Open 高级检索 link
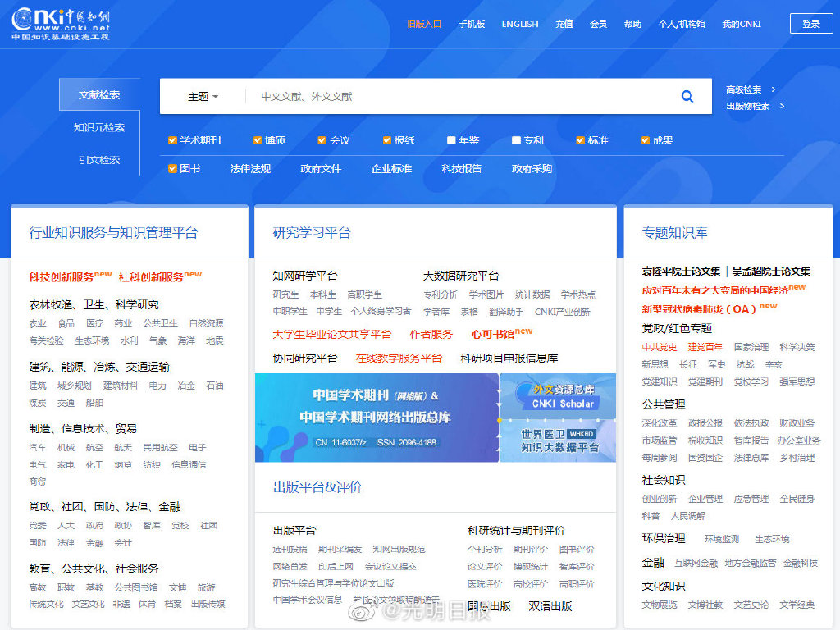This screenshot has width=840, height=630. tap(743, 89)
